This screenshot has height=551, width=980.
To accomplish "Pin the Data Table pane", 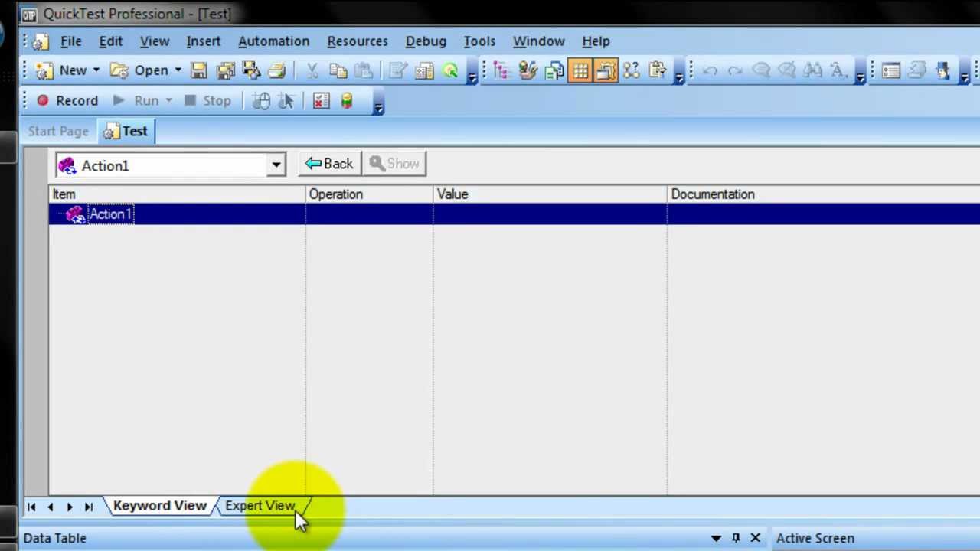I will [736, 538].
